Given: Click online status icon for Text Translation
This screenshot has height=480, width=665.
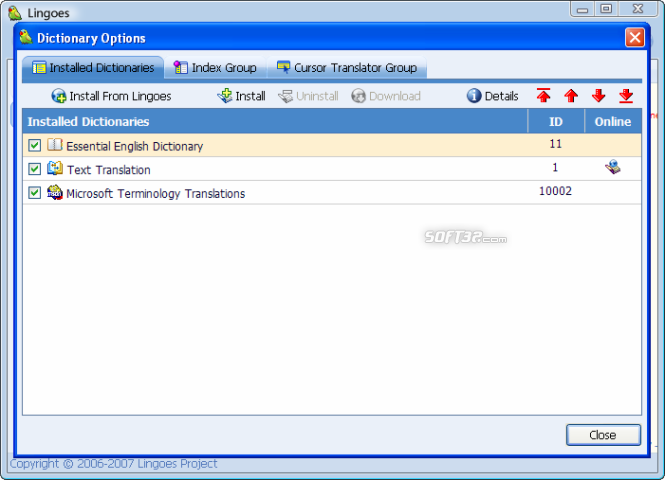Looking at the screenshot, I should [x=612, y=167].
